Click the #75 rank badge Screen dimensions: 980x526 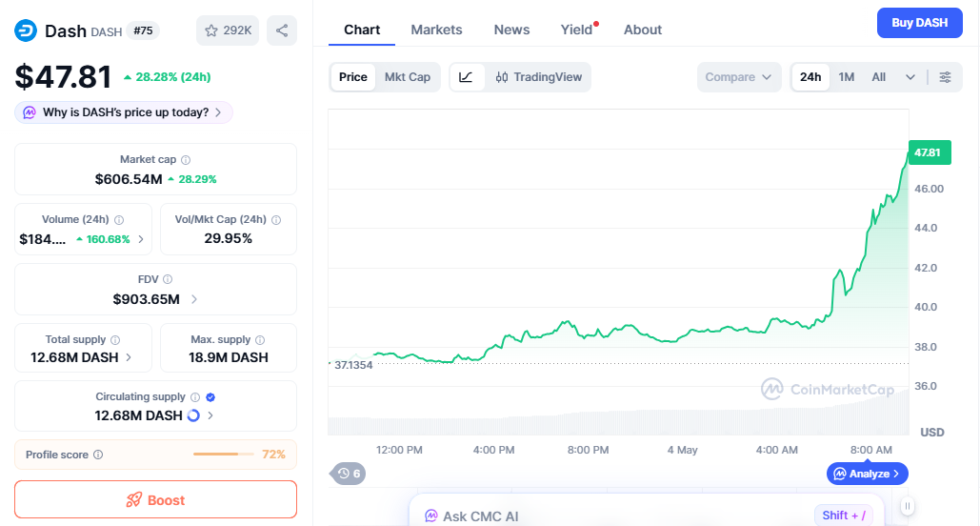tap(143, 30)
